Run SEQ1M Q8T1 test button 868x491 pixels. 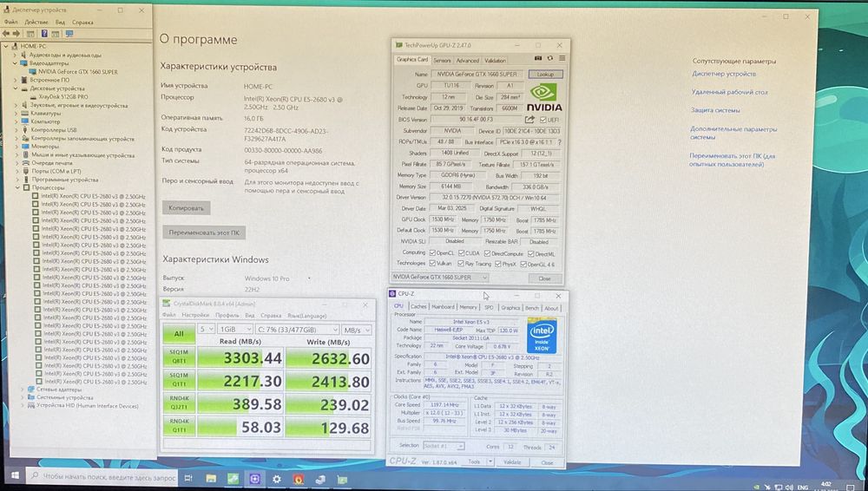tap(179, 357)
